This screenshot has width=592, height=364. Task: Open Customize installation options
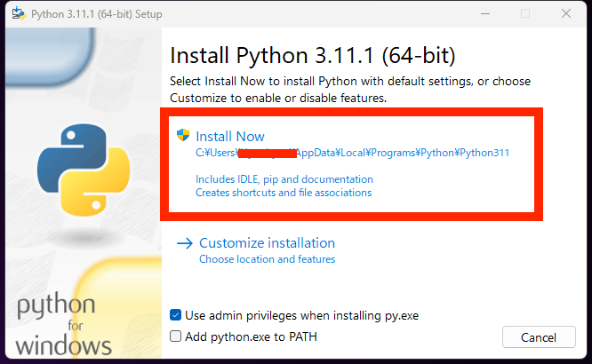tap(267, 243)
